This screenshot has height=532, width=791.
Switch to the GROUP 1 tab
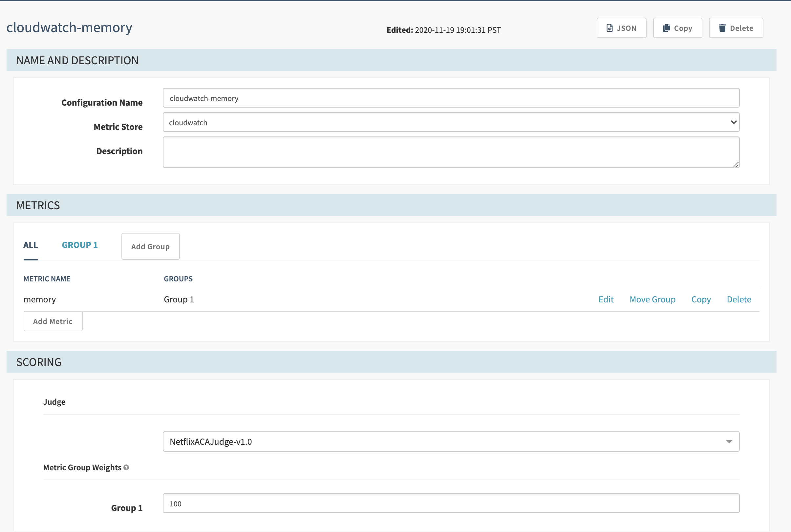coord(80,245)
